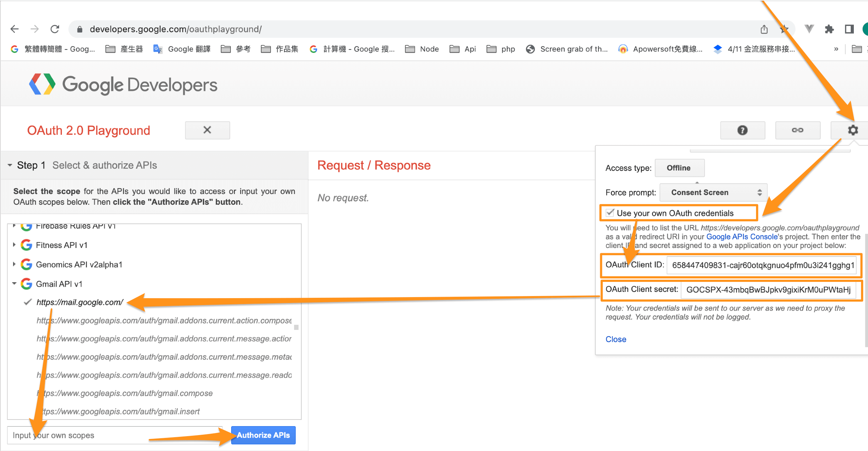Click the link icon button
Screen dimensions: 868x451
798,130
